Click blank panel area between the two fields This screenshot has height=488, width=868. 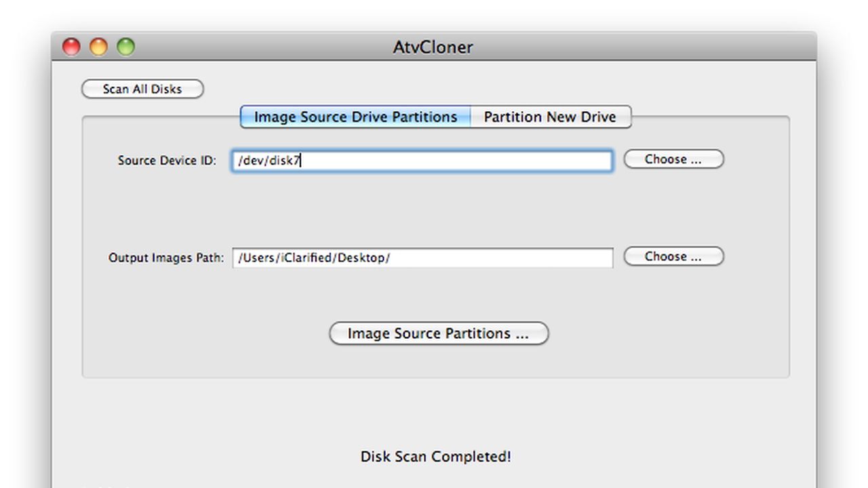pyautogui.click(x=434, y=209)
